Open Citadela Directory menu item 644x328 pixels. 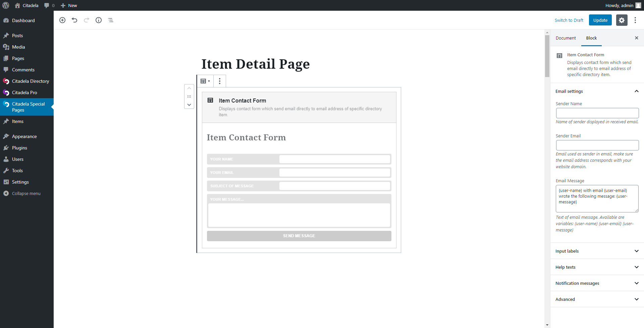pyautogui.click(x=30, y=81)
